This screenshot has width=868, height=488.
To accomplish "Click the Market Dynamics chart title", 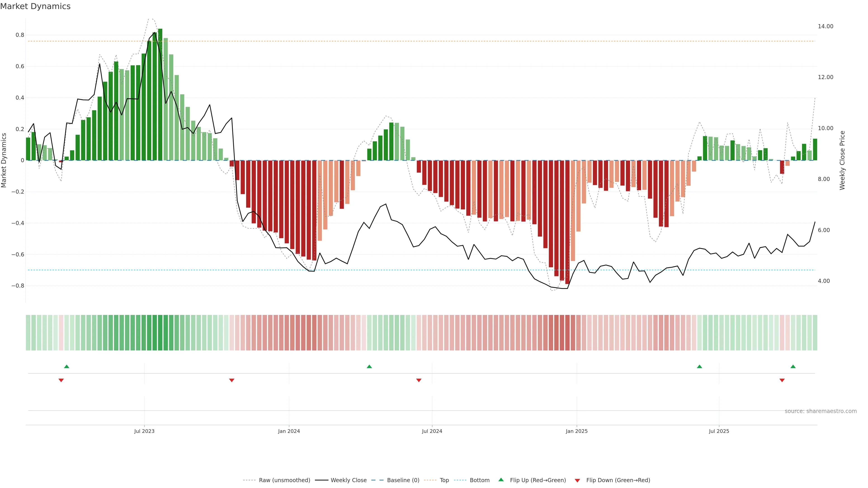I will (x=35, y=6).
